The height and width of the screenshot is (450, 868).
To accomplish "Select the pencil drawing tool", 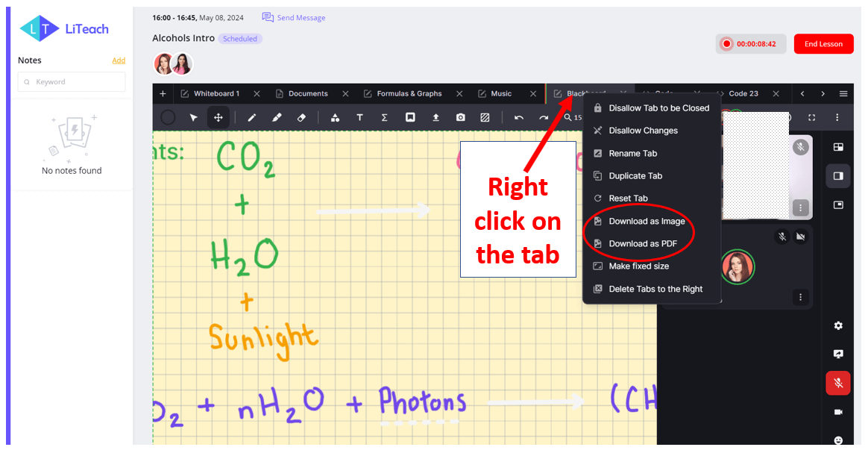I will [252, 117].
